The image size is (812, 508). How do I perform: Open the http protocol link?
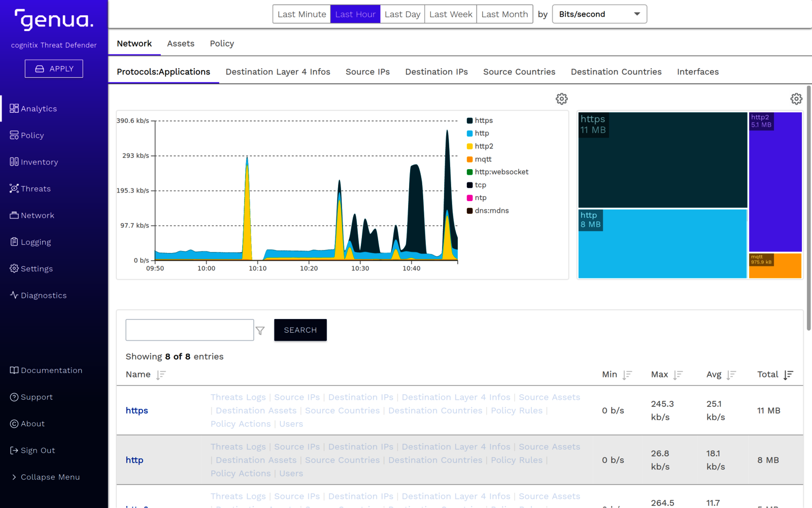tap(134, 460)
